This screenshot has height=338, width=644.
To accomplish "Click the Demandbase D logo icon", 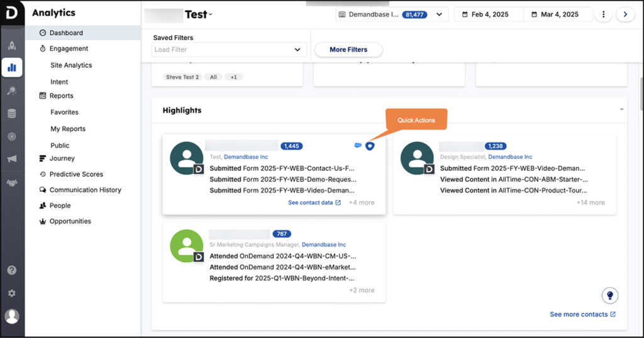I will coord(12,13).
